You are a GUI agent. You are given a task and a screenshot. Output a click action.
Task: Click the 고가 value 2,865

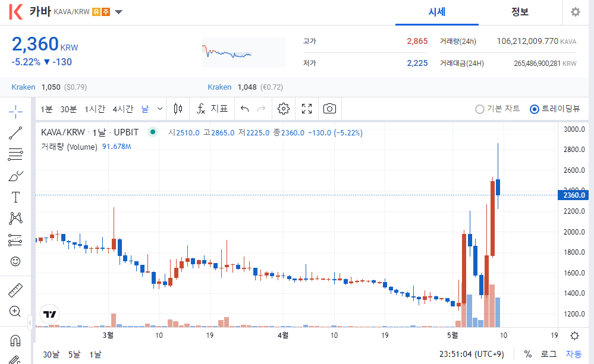click(417, 41)
